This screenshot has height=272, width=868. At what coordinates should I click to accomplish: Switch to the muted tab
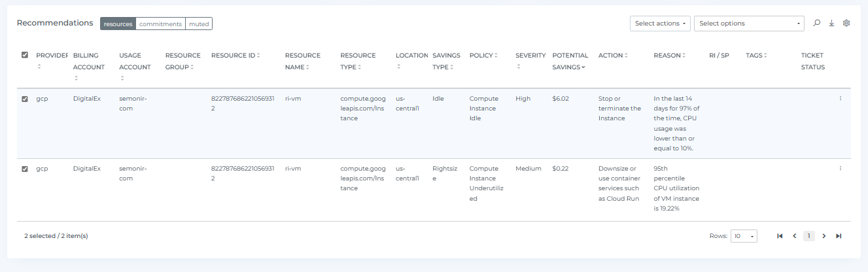199,24
